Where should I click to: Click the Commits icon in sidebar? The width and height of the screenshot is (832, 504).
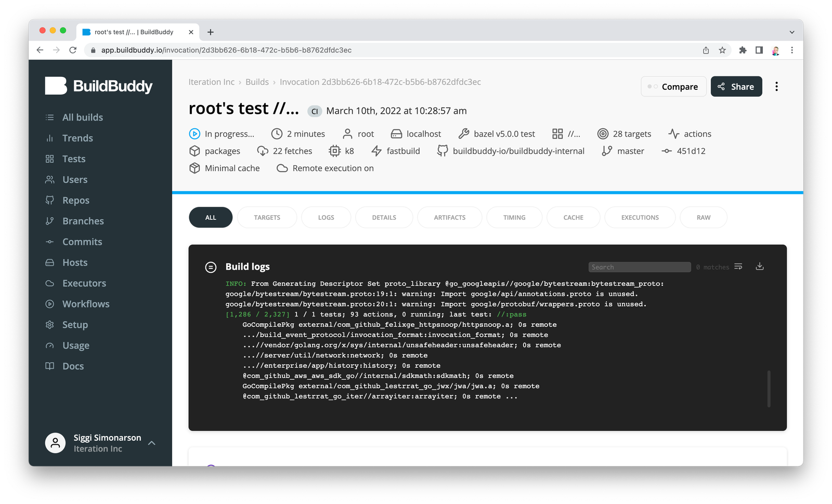[49, 242]
